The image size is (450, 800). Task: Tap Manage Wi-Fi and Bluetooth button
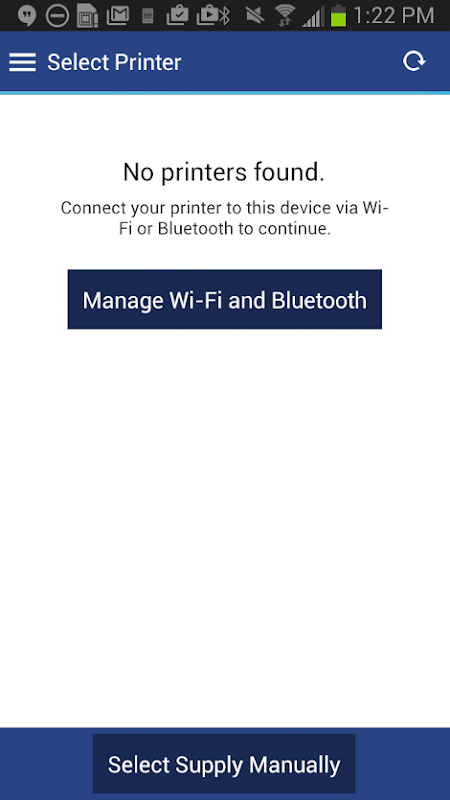pyautogui.click(x=224, y=299)
